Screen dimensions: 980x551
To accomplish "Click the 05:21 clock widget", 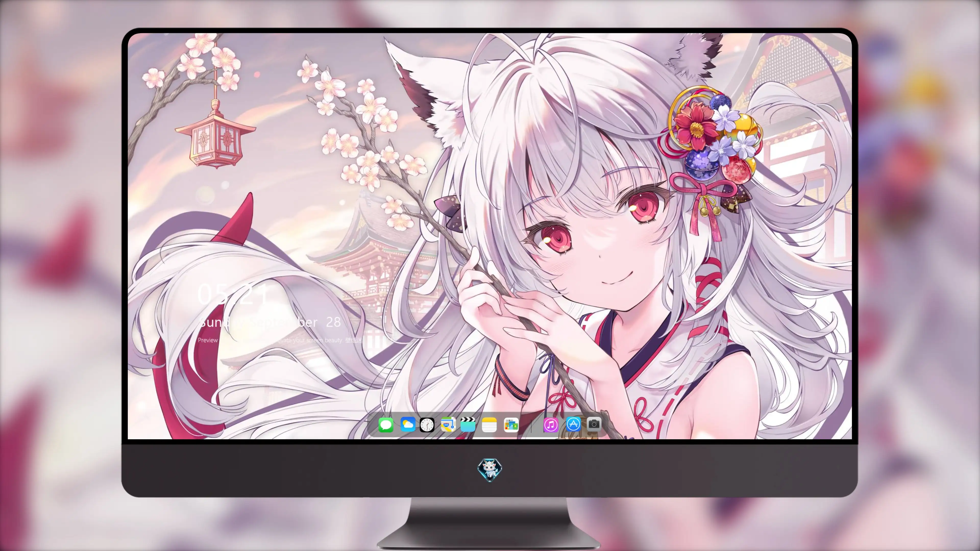I will [x=234, y=294].
